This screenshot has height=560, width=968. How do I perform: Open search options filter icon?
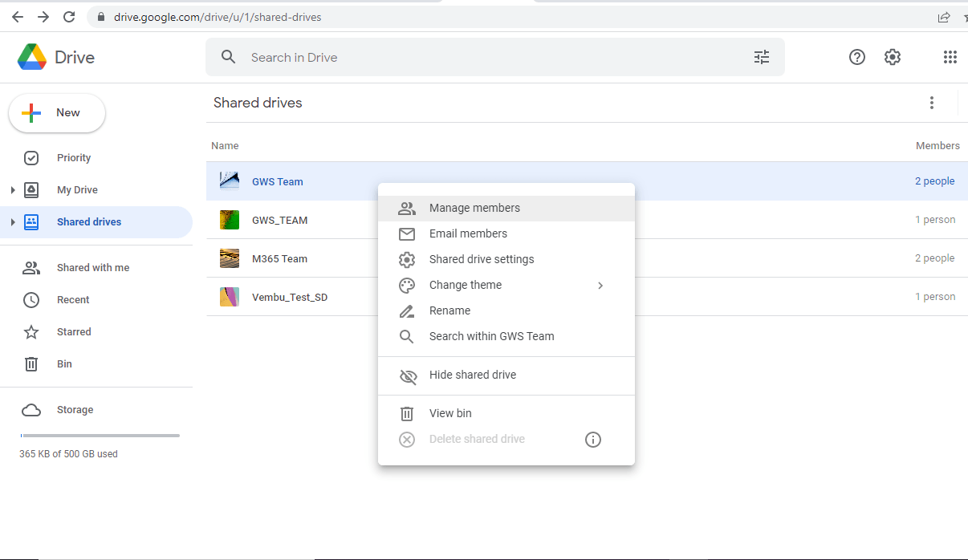click(762, 57)
